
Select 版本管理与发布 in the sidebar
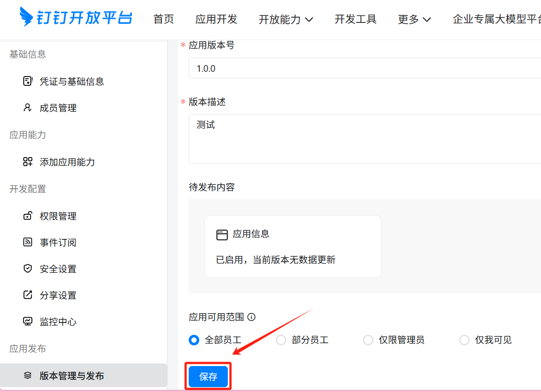(84, 375)
